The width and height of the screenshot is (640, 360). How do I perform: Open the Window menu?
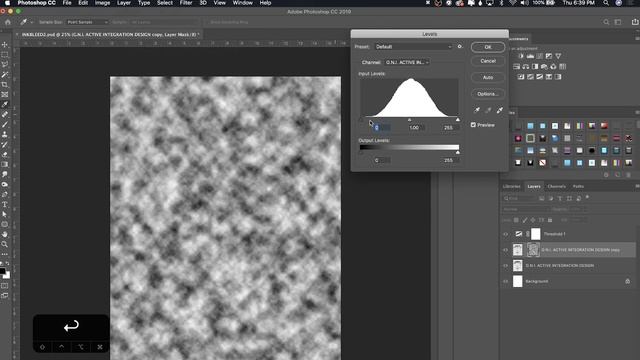[x=242, y=3]
